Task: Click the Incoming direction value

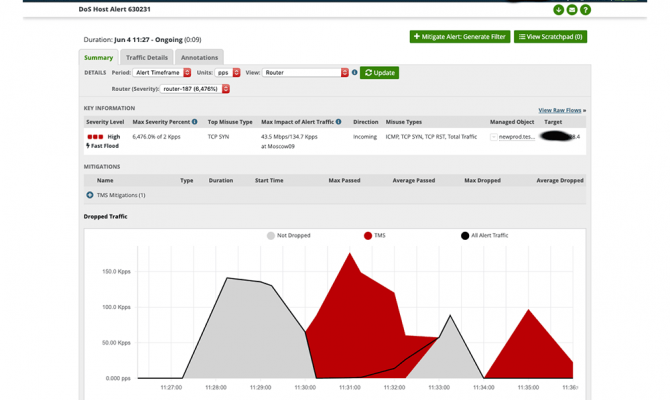Action: tap(365, 137)
